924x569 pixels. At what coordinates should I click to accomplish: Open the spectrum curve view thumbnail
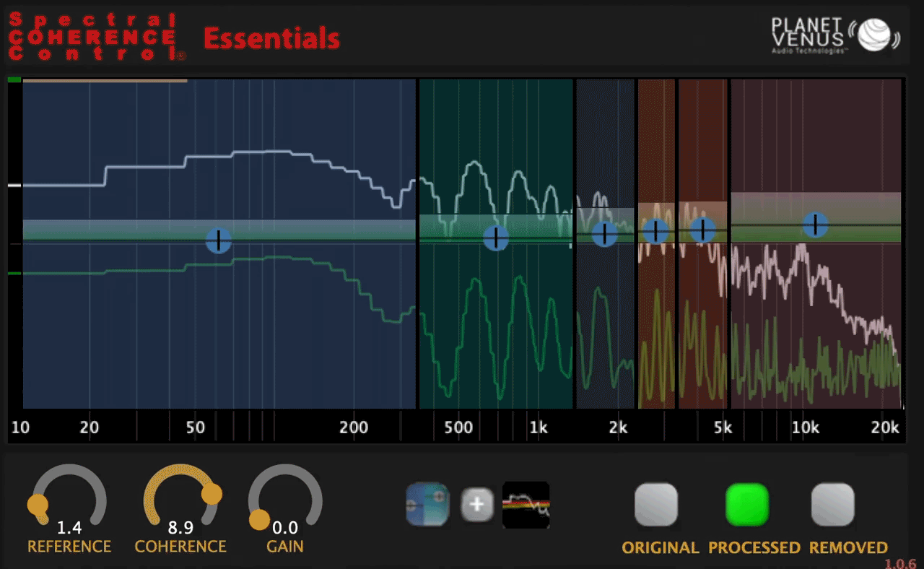(x=526, y=503)
